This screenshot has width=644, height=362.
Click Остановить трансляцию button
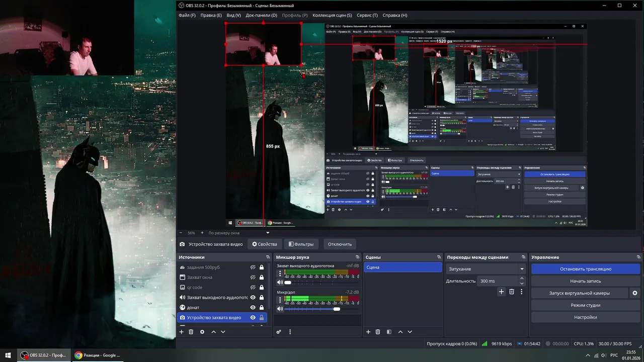click(x=586, y=269)
